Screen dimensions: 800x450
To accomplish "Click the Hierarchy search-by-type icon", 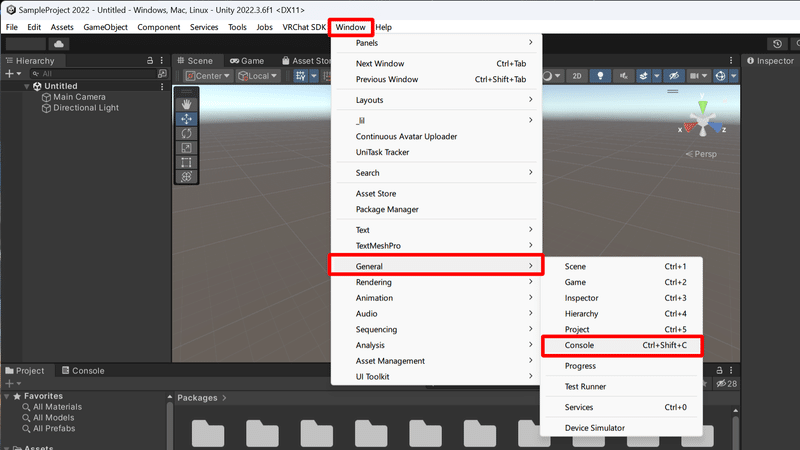I will click(x=162, y=73).
